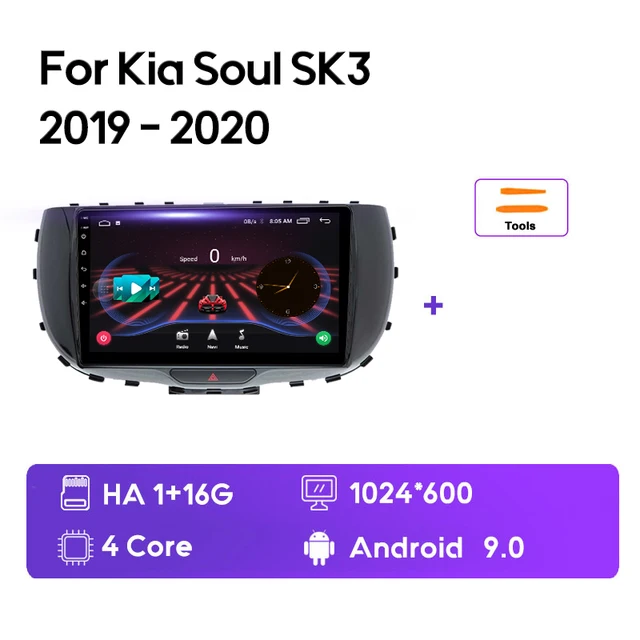
Task: Open recent apps from status bar
Action: (303, 221)
